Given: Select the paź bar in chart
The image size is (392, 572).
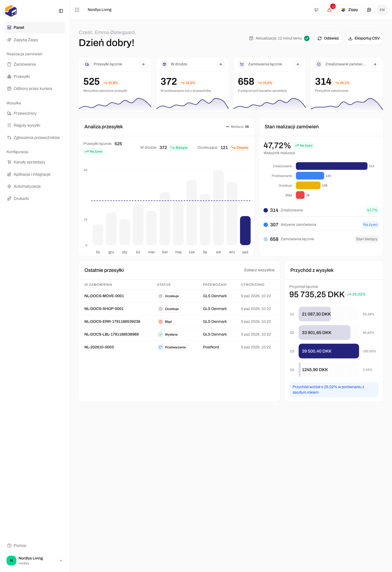Looking at the screenshot, I should 245,231.
